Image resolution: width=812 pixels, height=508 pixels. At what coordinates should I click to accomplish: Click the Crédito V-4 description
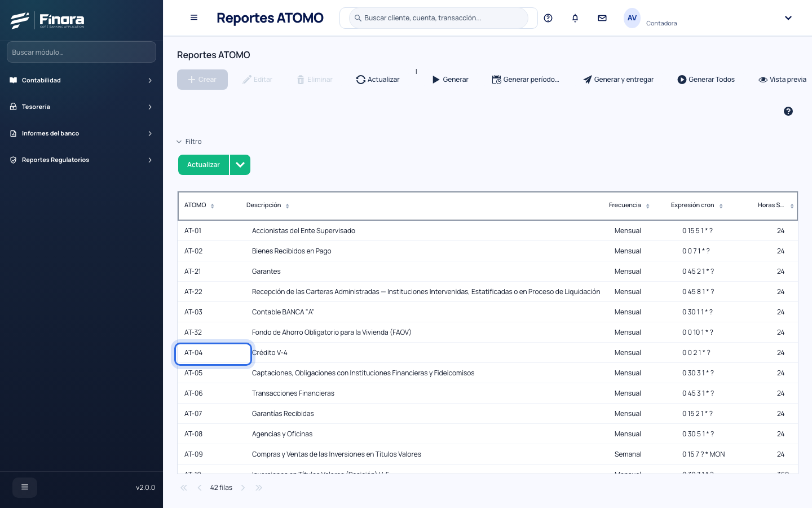tap(270, 353)
